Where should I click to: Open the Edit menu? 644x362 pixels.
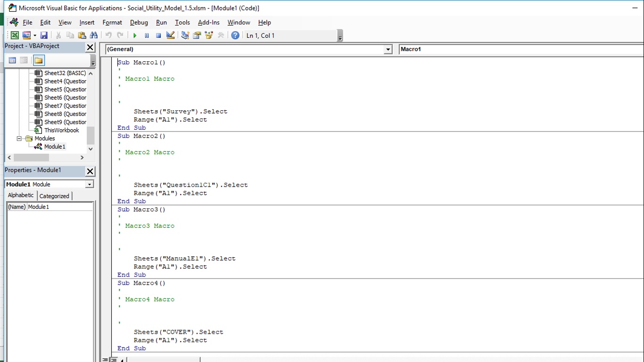tap(45, 22)
